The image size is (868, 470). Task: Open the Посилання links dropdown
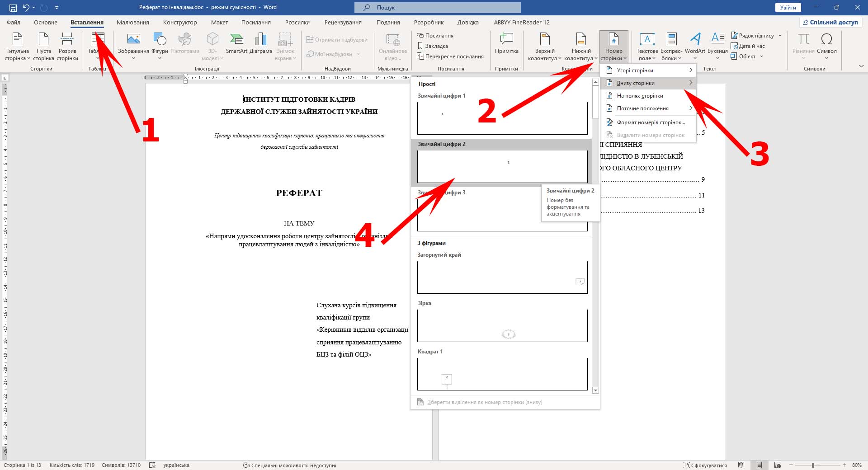435,35
